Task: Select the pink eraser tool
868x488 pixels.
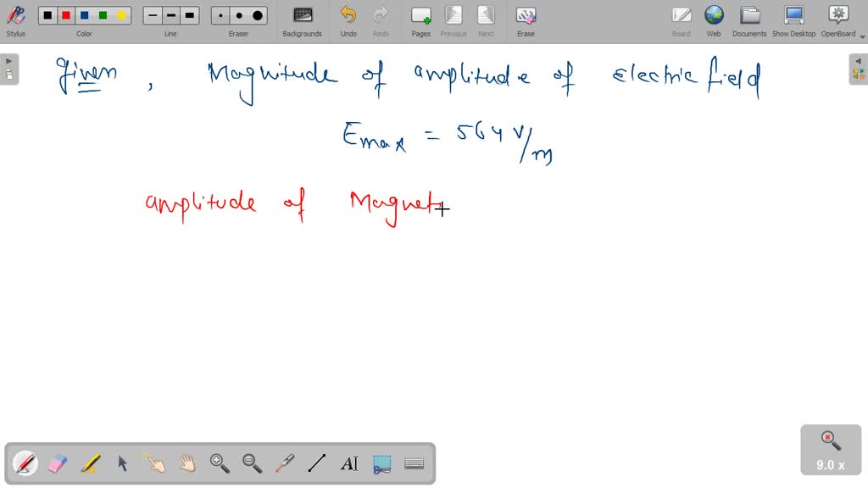Action: click(58, 463)
